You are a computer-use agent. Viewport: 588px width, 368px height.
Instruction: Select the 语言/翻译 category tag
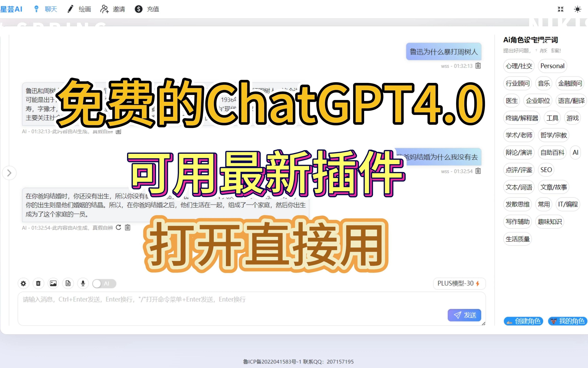(x=571, y=101)
